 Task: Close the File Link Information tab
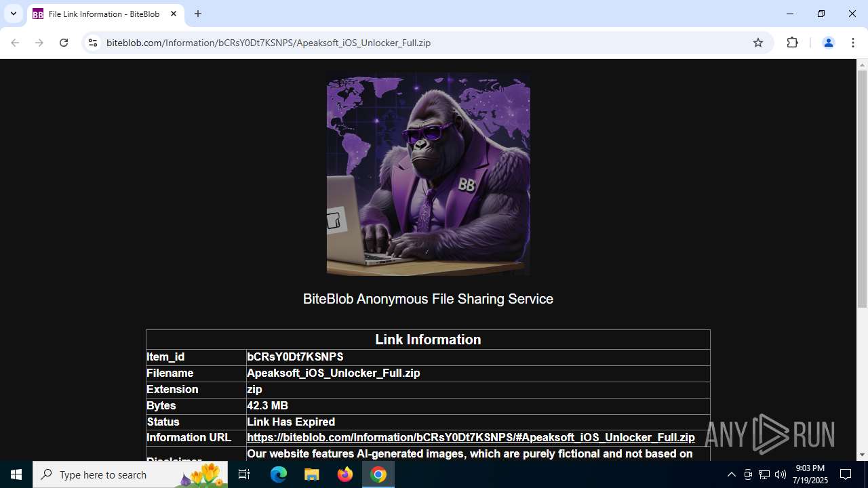(x=174, y=14)
